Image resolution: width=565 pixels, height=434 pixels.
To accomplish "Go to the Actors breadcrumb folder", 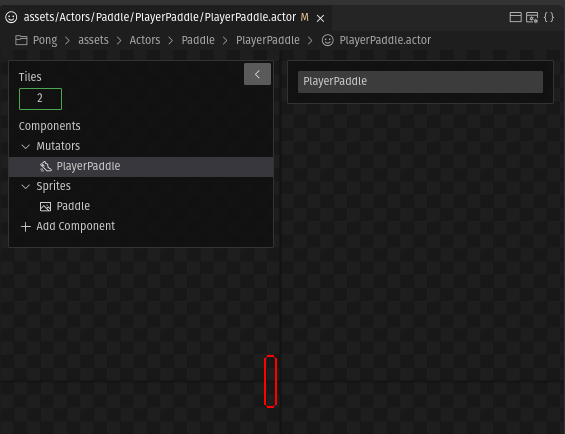I will [145, 40].
